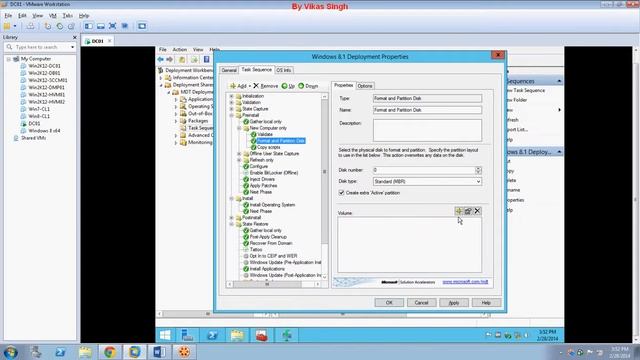Open the Workbench Action menu
The height and width of the screenshot is (360, 640).
pos(180,49)
